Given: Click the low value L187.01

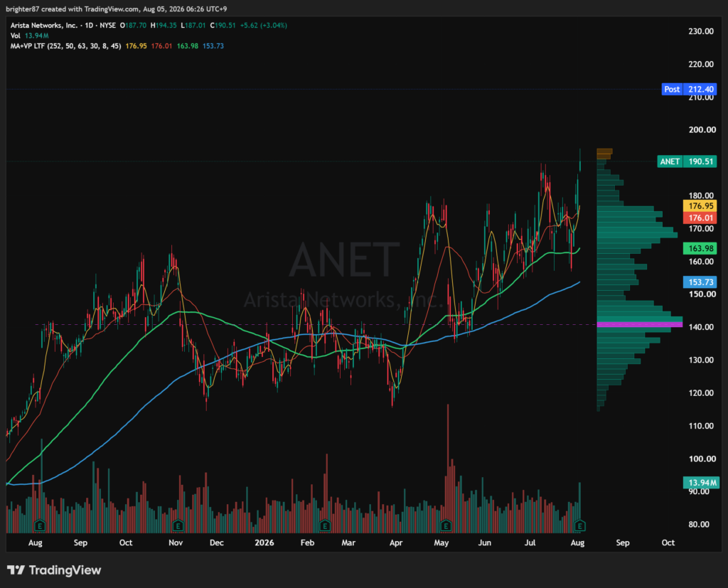Looking at the screenshot, I should 193,25.
